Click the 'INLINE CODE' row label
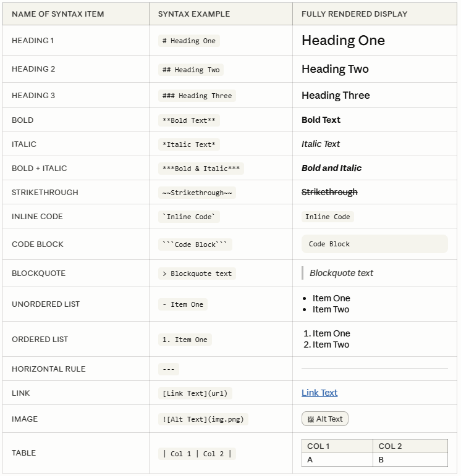This screenshot has width=461, height=476. (37, 217)
